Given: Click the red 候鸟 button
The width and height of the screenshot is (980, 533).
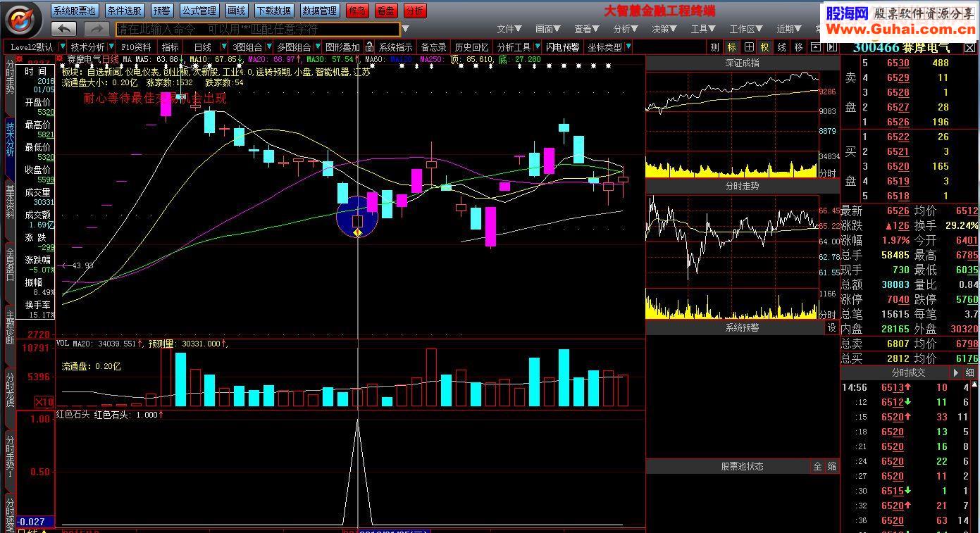Looking at the screenshot, I should tap(357, 11).
